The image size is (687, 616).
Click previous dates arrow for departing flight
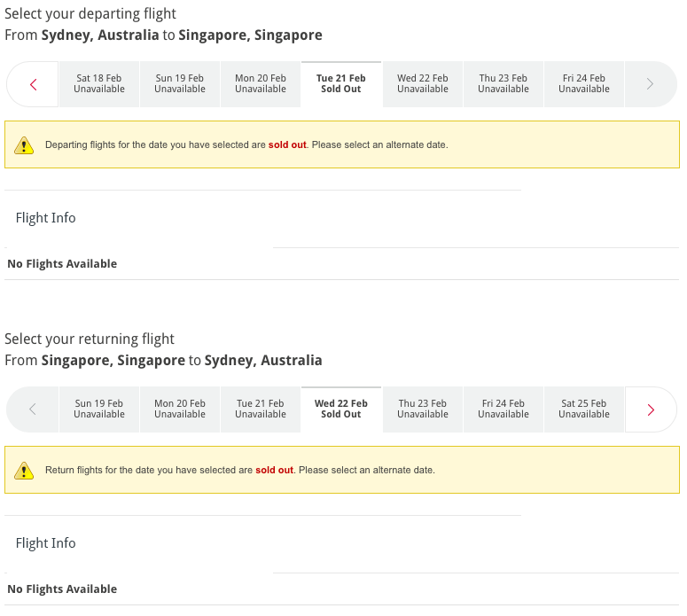click(x=34, y=84)
